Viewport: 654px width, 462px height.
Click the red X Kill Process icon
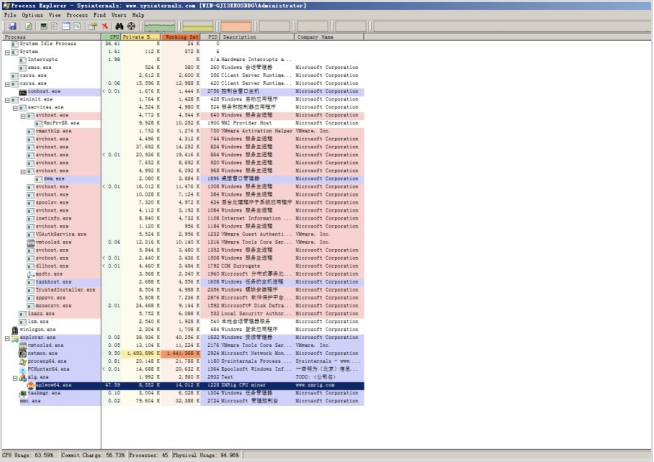pos(105,26)
